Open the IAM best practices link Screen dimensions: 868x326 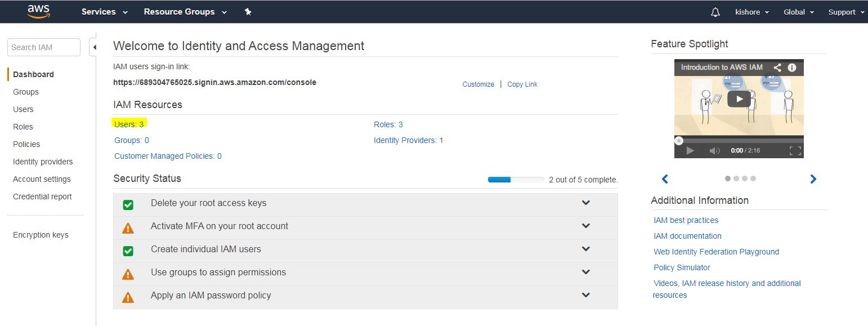pos(686,220)
